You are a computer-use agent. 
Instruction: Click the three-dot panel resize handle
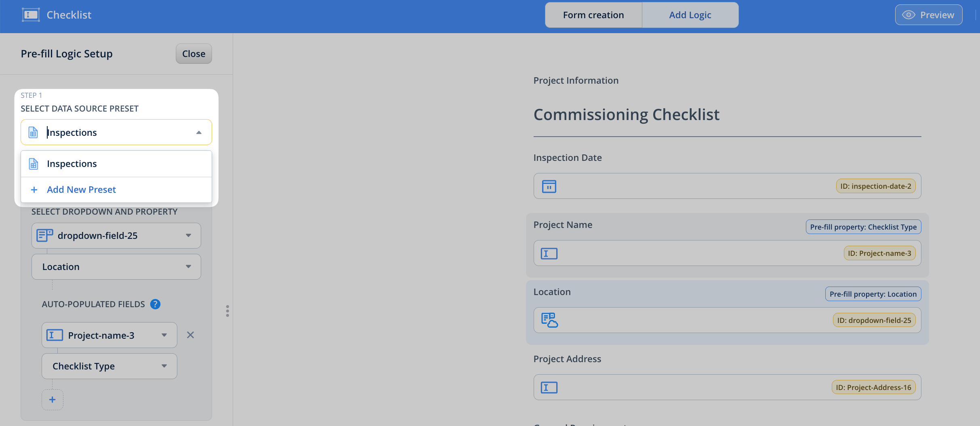(227, 311)
